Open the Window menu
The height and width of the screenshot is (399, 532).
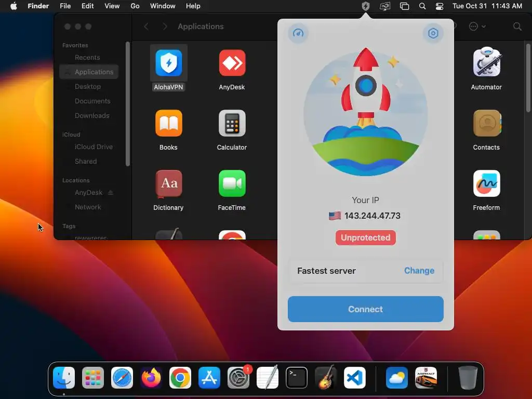click(x=163, y=6)
